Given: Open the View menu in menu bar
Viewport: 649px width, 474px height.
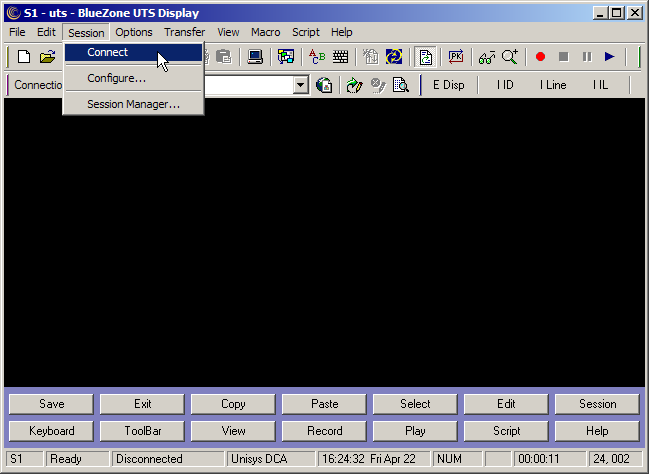Looking at the screenshot, I should [228, 32].
